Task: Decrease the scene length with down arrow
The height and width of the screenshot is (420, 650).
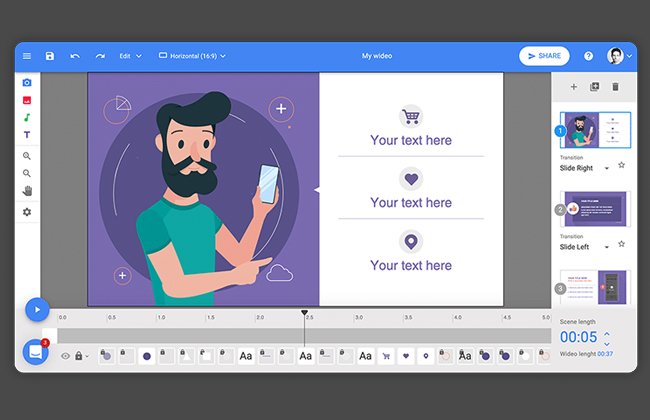Action: pyautogui.click(x=607, y=344)
